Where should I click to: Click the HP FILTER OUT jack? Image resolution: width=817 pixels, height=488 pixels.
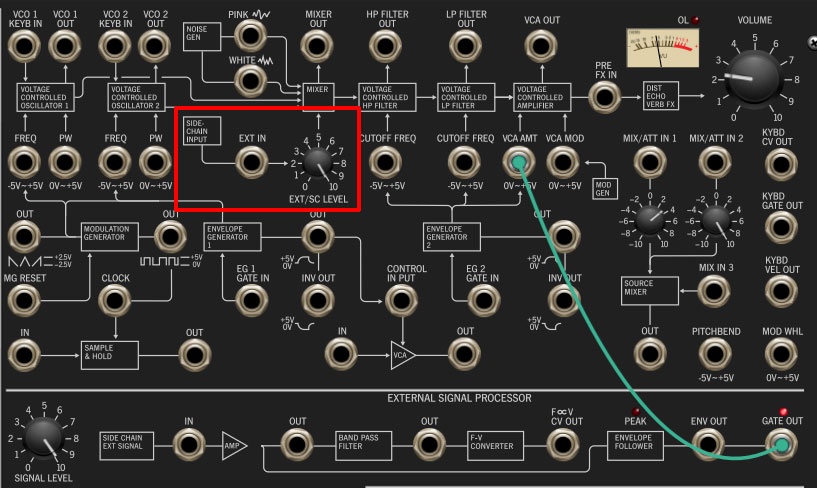pyautogui.click(x=386, y=46)
